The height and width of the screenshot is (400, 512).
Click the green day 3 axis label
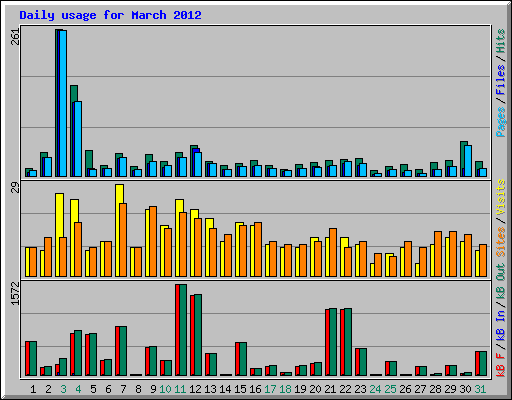point(63,389)
